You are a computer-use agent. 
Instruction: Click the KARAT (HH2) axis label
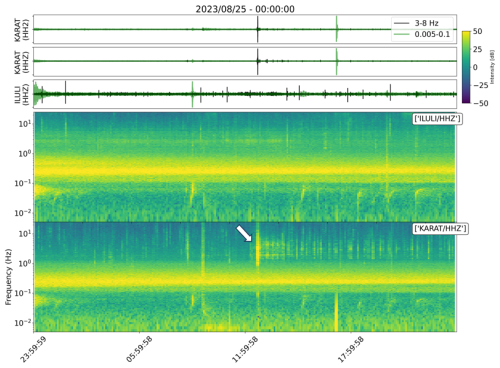[x=22, y=30]
